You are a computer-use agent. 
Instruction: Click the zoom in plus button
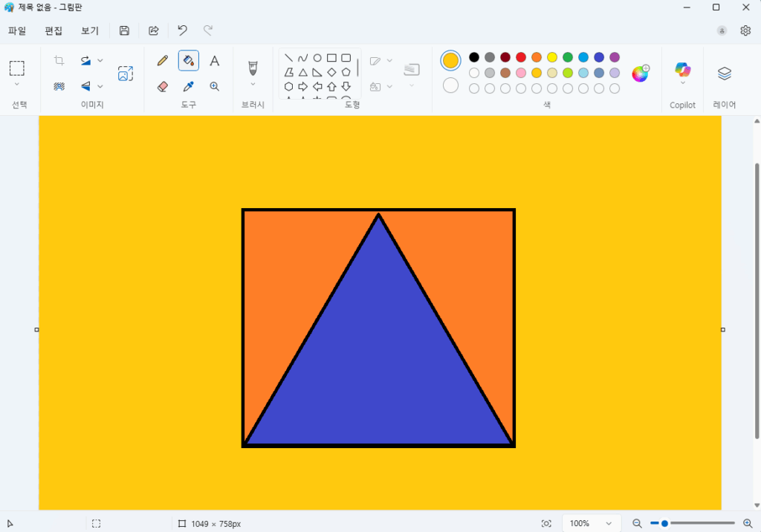point(748,524)
